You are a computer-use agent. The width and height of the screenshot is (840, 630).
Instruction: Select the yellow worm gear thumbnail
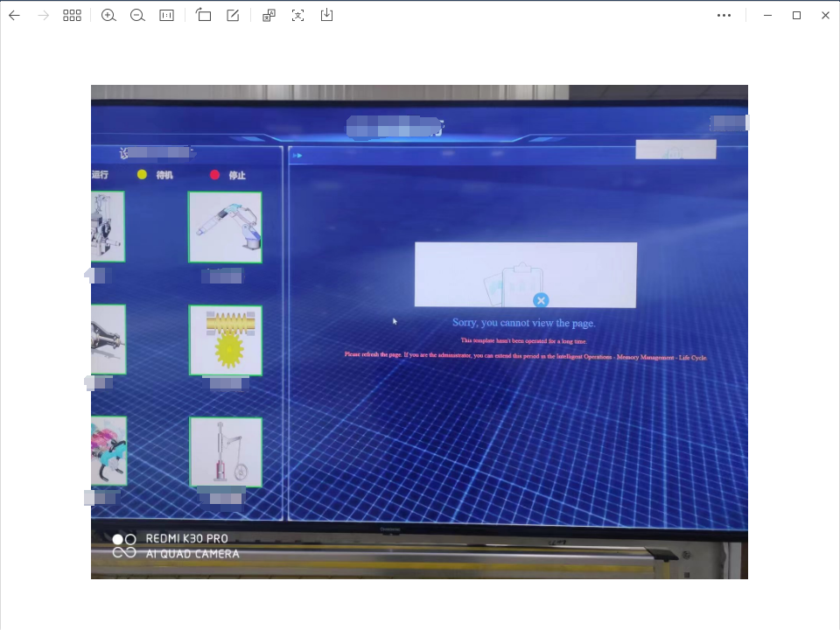[226, 340]
